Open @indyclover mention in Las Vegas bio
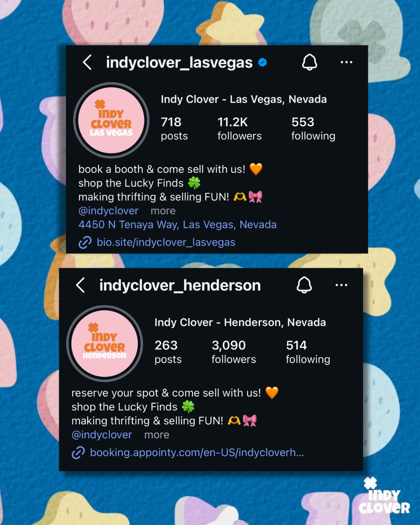The width and height of the screenshot is (420, 525). [108, 211]
